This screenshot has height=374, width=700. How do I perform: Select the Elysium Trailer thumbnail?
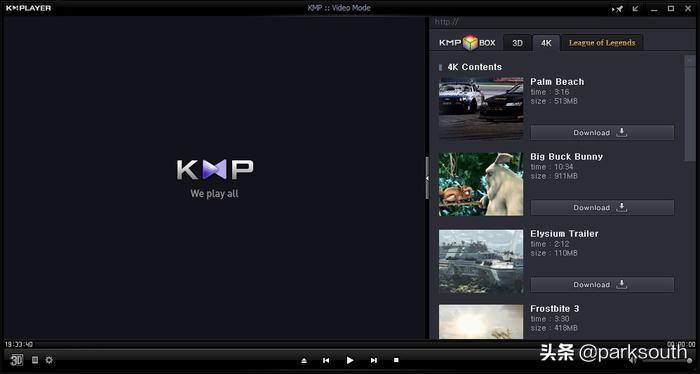click(481, 262)
